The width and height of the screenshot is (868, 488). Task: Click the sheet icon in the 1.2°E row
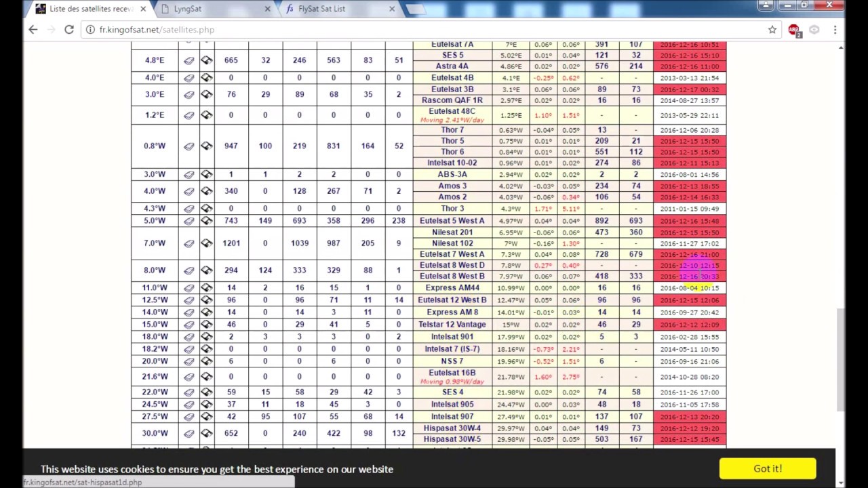pos(189,115)
